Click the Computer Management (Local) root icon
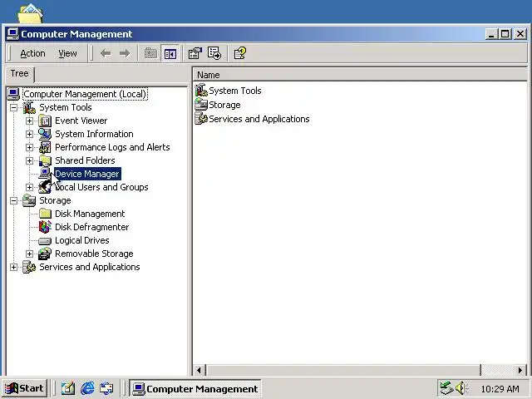532x399 pixels. 13,94
